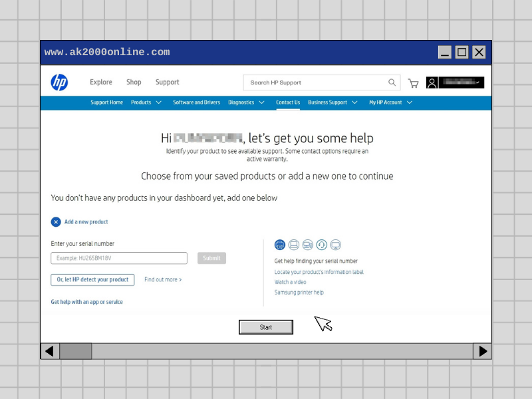Open the shopping cart
This screenshot has width=532, height=399.
tap(413, 83)
